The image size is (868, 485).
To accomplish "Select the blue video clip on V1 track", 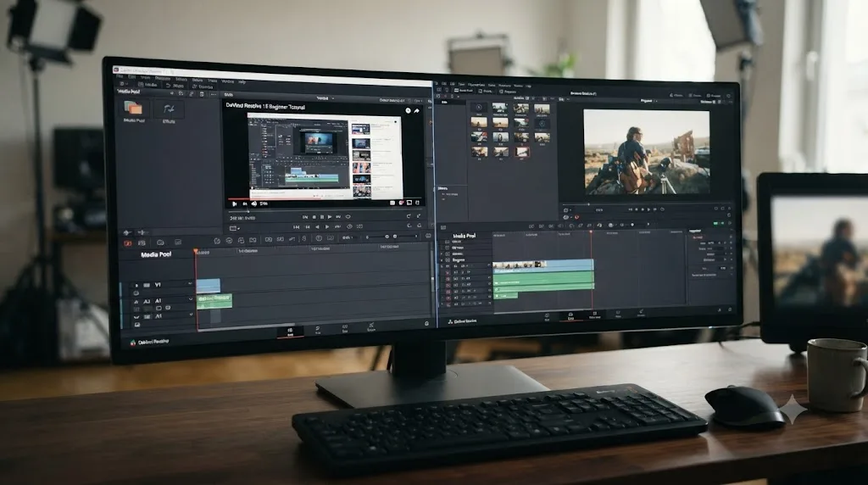I will click(x=209, y=286).
